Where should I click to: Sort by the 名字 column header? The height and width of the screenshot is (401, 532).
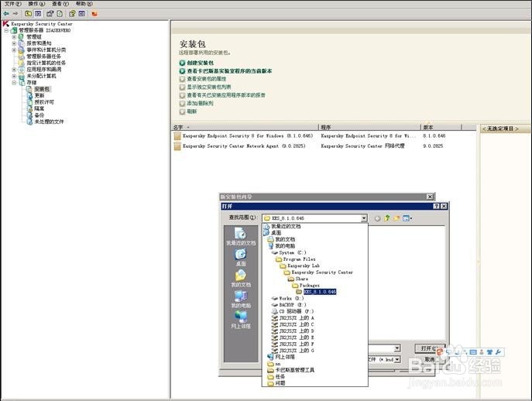245,127
